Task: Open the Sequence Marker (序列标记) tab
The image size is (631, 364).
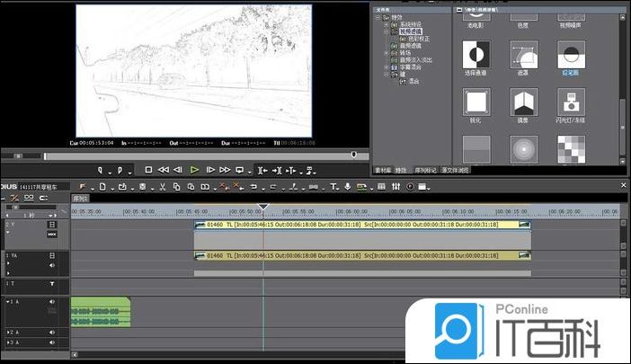Action: pos(422,168)
